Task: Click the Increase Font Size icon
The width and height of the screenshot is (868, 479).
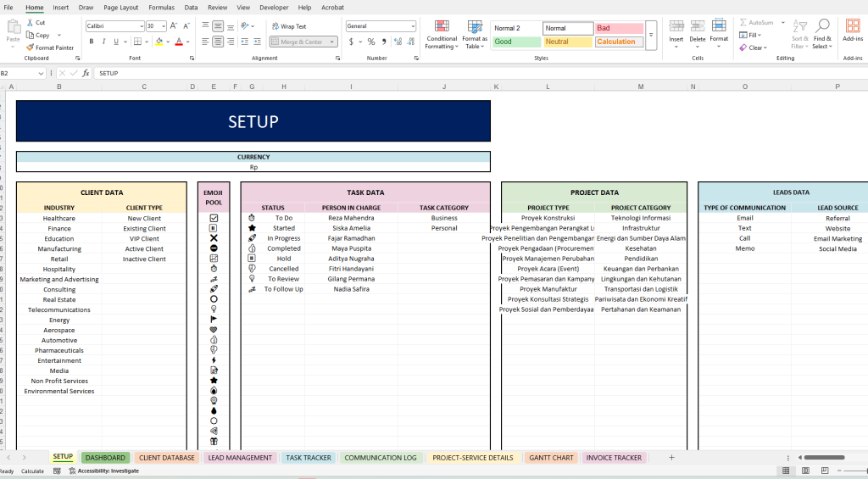Action: (174, 26)
